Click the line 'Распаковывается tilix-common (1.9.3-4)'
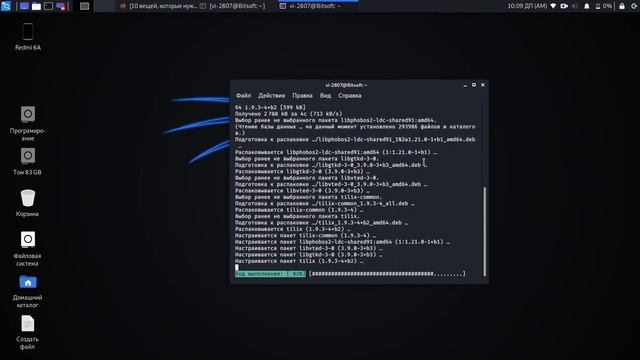640x360 pixels. coord(299,210)
